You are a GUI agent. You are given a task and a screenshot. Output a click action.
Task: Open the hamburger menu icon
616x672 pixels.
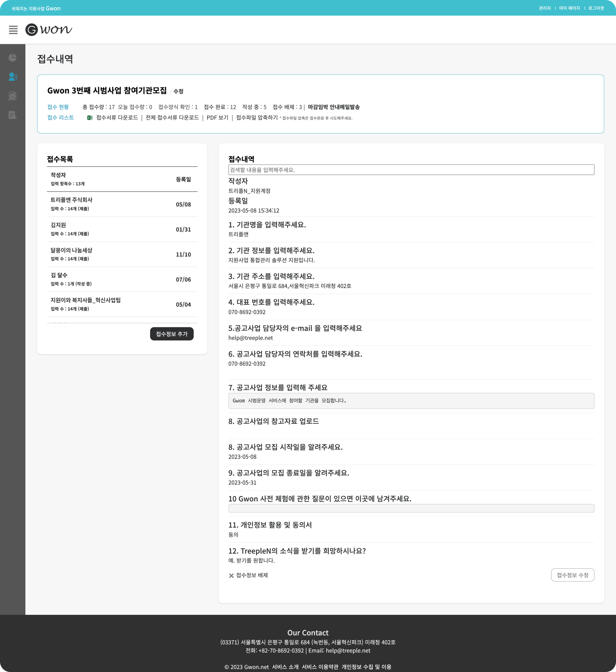[13, 30]
